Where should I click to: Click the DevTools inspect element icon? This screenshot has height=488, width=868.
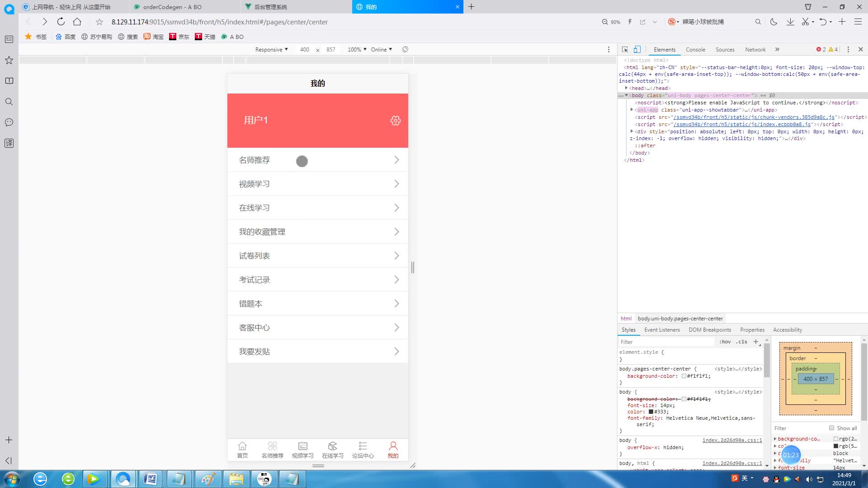point(625,50)
